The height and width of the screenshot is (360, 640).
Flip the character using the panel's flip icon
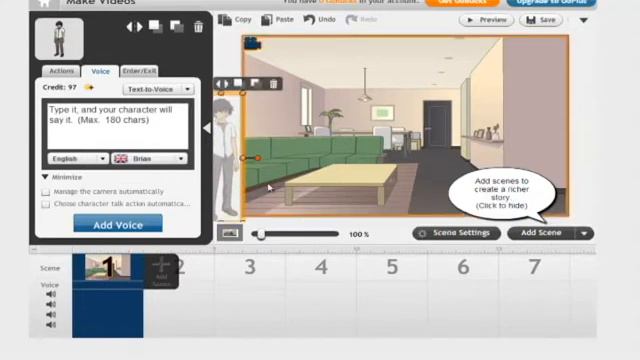(x=134, y=27)
